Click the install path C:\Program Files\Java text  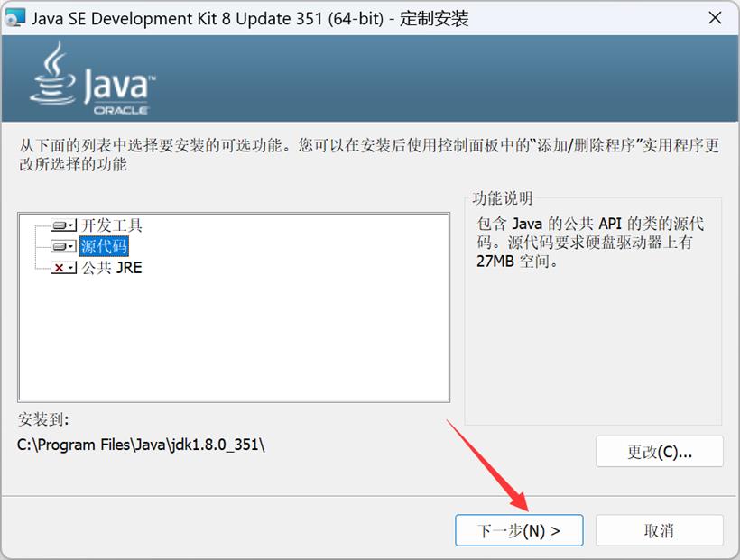pos(141,445)
